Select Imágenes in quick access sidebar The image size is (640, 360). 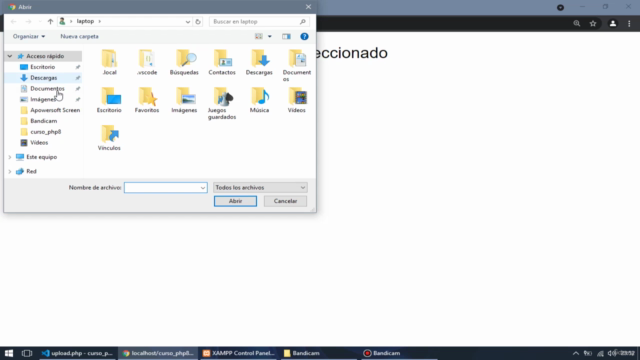coord(42,99)
